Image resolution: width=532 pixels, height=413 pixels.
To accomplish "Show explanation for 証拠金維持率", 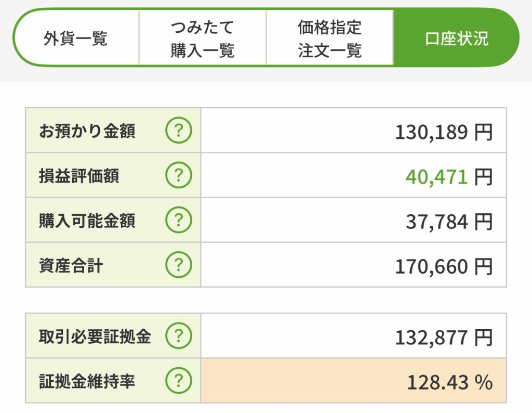I will tap(178, 381).
